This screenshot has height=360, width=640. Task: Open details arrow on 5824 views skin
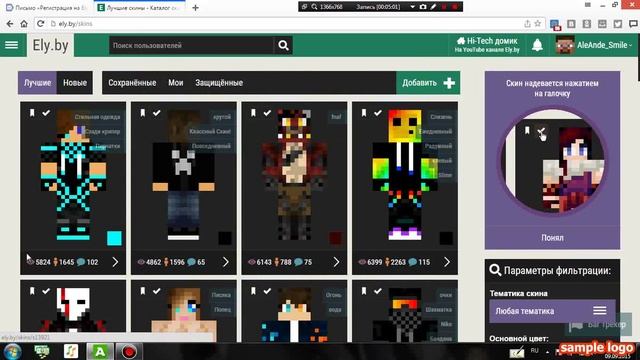[x=115, y=262]
